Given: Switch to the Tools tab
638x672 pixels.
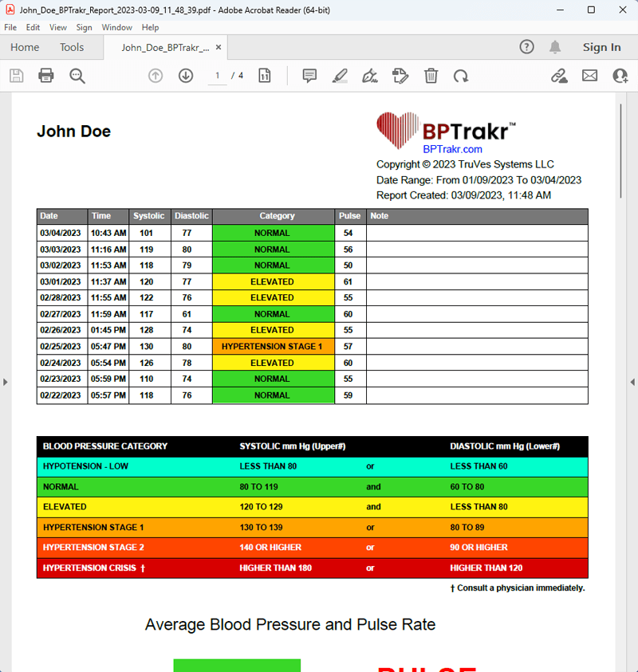Looking at the screenshot, I should (72, 47).
